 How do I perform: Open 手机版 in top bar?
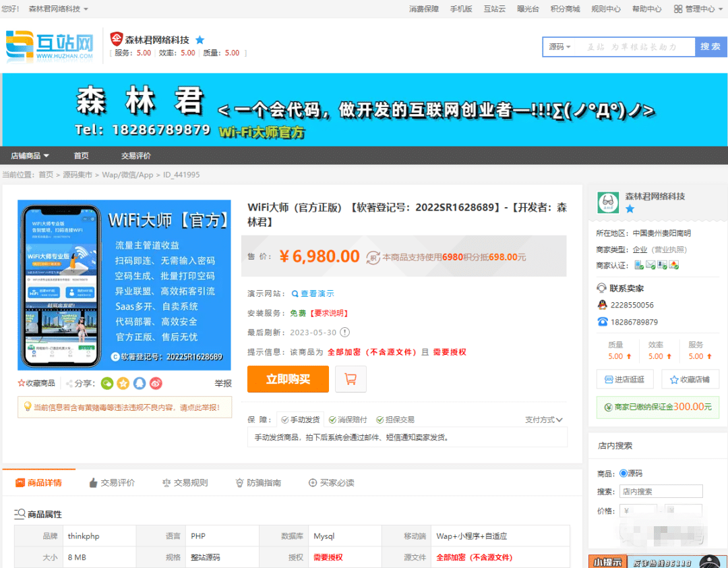point(461,9)
